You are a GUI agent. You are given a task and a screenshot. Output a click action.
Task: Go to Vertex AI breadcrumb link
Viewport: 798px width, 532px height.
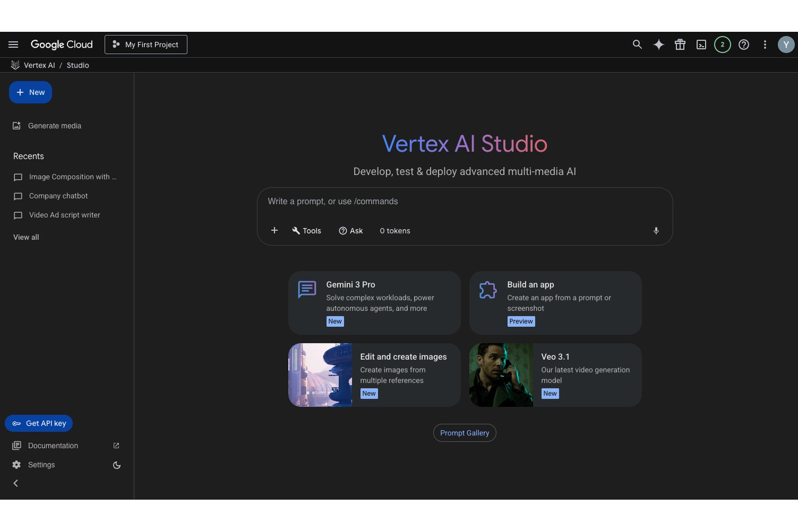click(39, 65)
